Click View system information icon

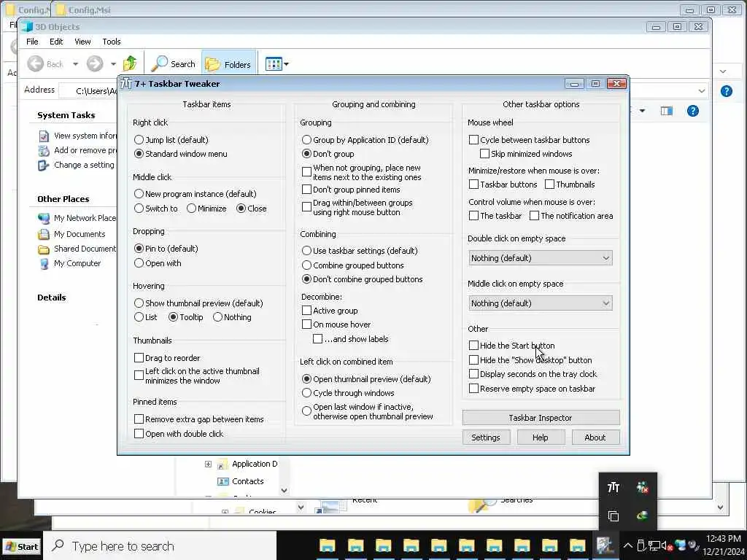(43, 136)
